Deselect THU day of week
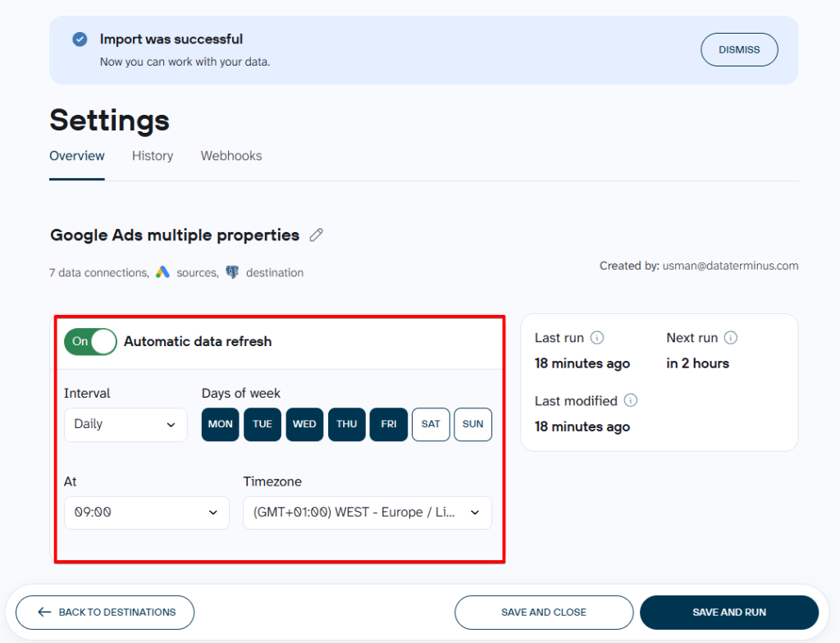Viewport: 840px width, 643px height. click(x=347, y=424)
